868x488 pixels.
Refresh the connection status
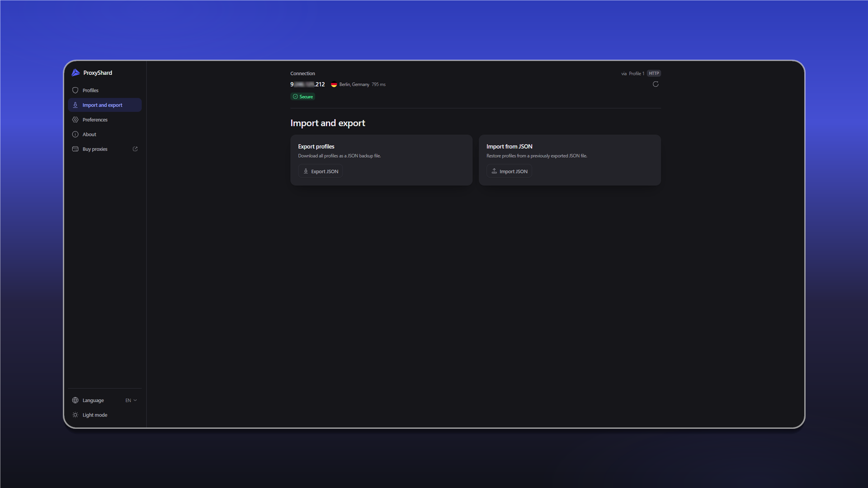tap(656, 84)
